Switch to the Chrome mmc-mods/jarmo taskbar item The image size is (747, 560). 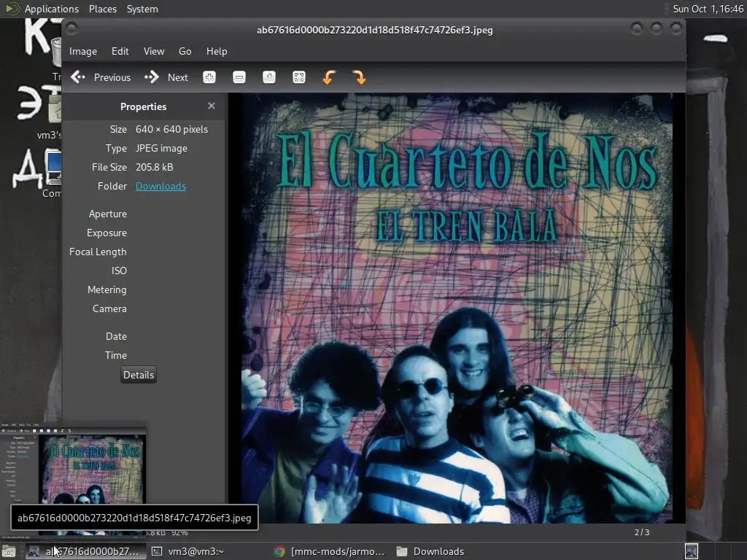click(x=330, y=551)
